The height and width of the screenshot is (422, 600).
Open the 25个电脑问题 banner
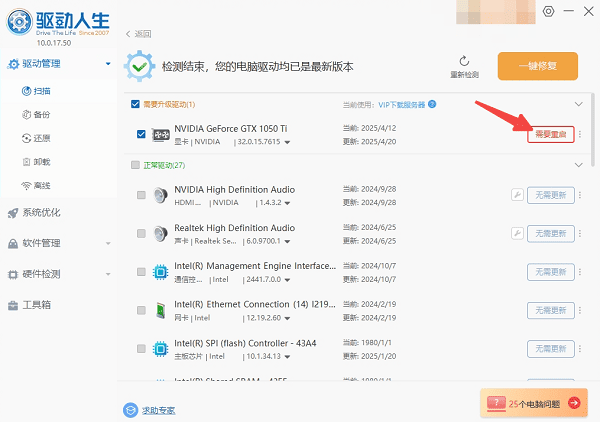[534, 402]
